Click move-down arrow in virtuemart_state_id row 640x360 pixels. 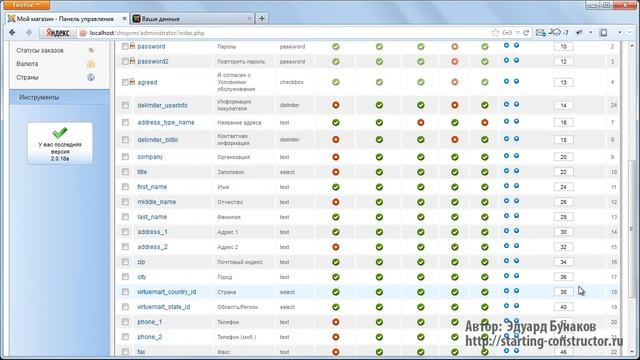(516, 306)
